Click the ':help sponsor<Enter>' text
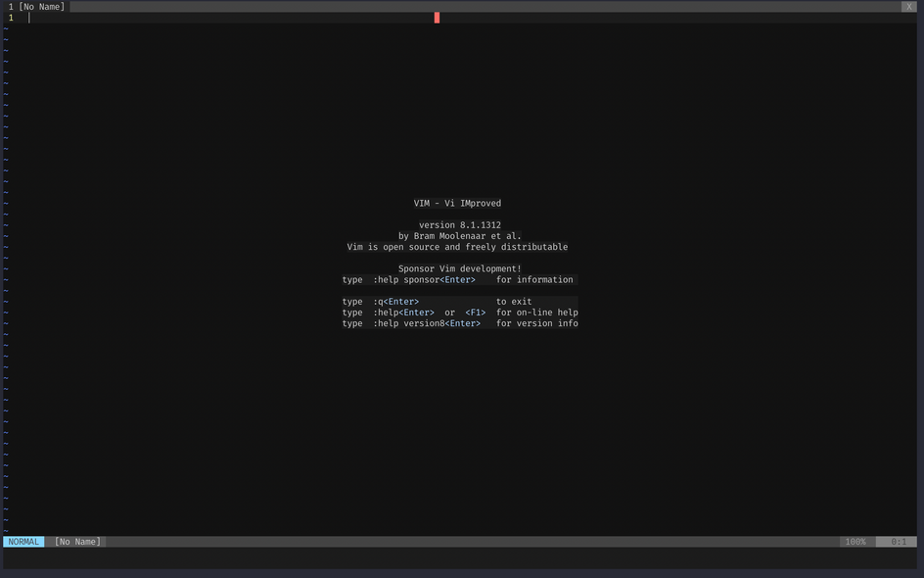Image resolution: width=924 pixels, height=578 pixels. point(424,279)
